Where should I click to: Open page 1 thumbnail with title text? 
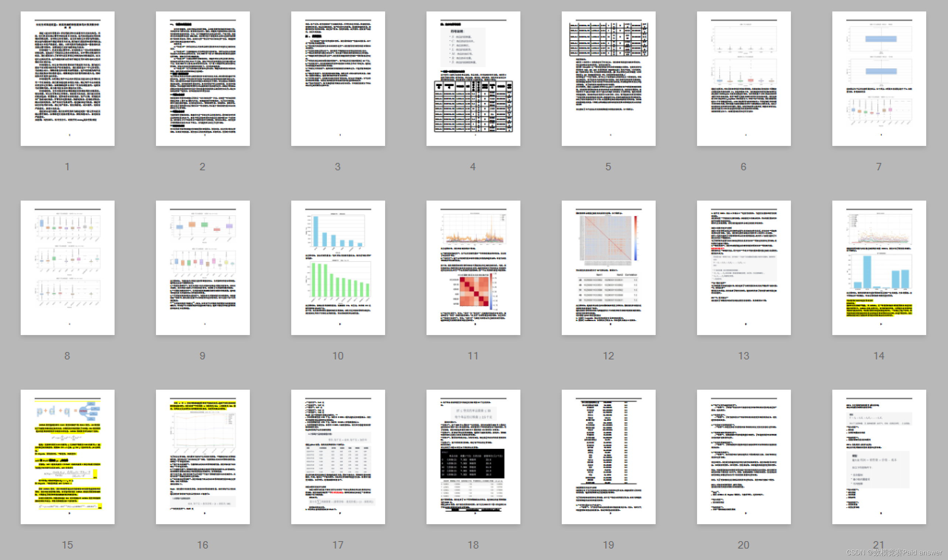pos(68,78)
